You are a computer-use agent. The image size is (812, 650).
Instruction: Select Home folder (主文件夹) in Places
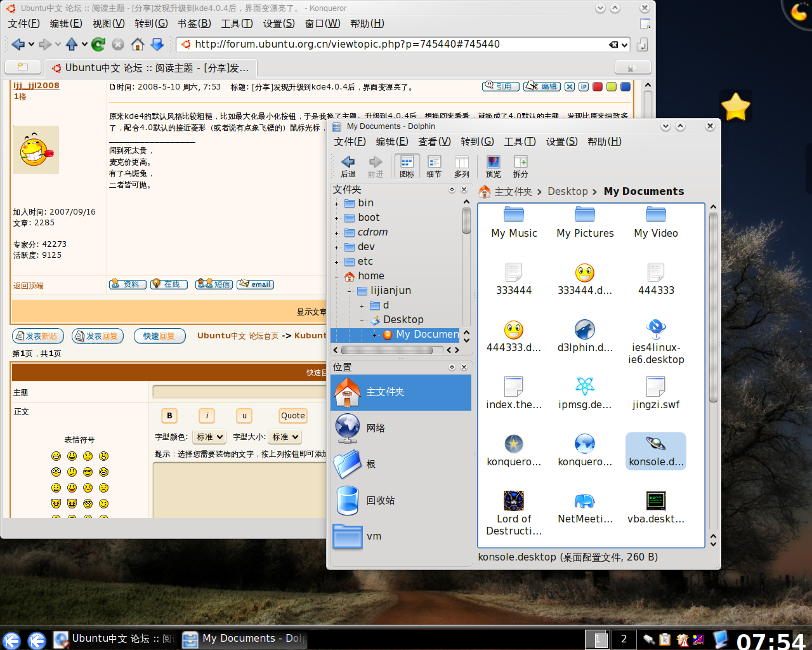[401, 392]
